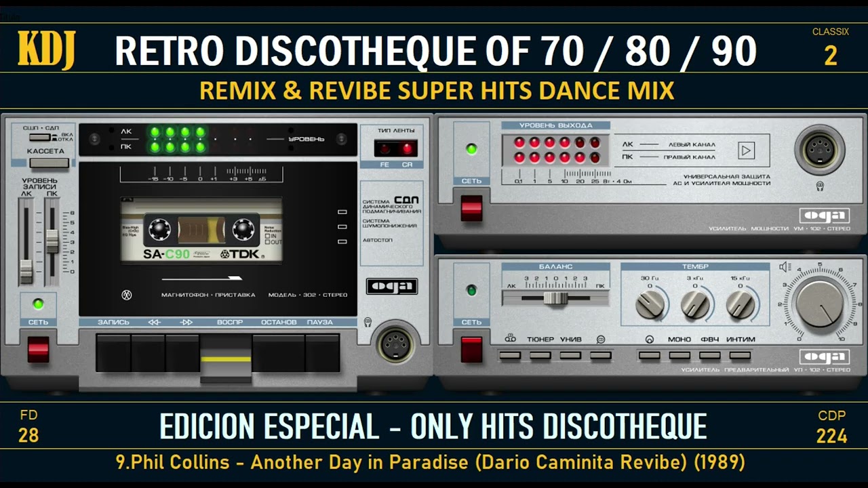Click the 'FD 28' label
Viewport: 868px width, 488px height.
(x=28, y=426)
